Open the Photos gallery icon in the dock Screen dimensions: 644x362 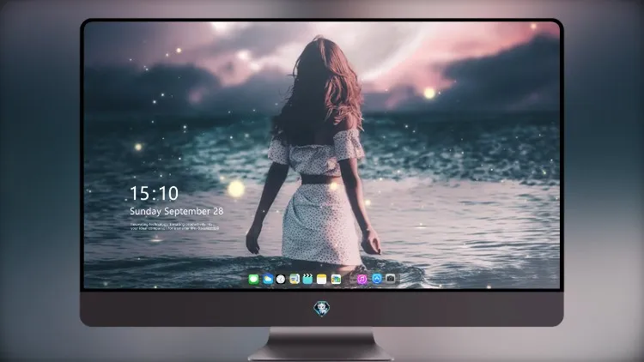tap(336, 280)
